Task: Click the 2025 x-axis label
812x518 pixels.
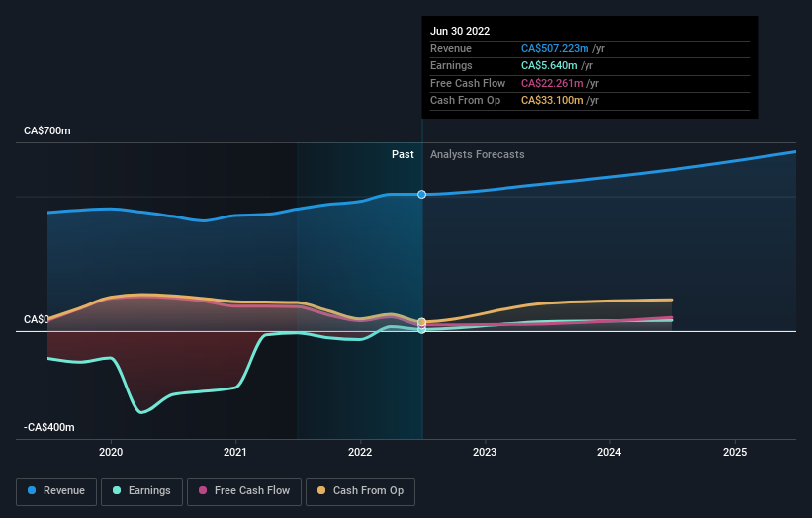Action: click(x=735, y=453)
